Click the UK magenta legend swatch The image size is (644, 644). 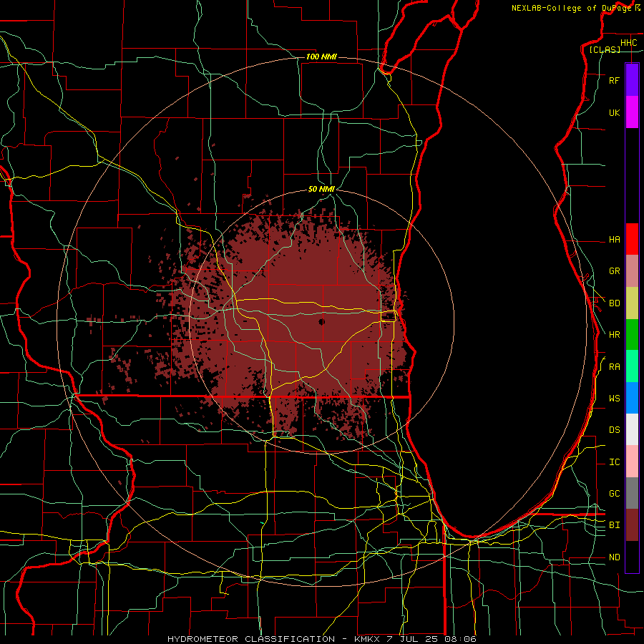(x=632, y=112)
